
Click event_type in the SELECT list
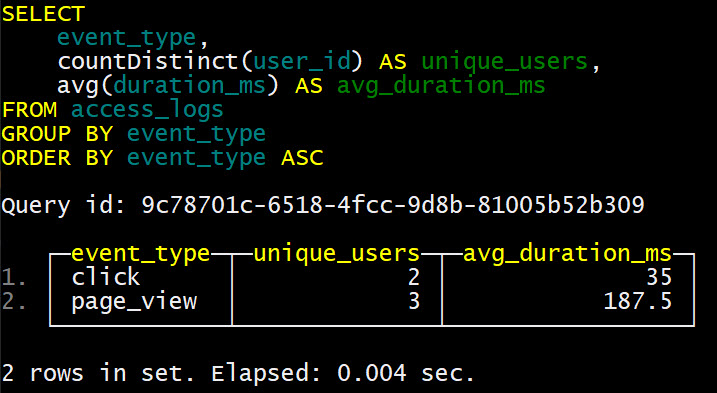coord(127,38)
